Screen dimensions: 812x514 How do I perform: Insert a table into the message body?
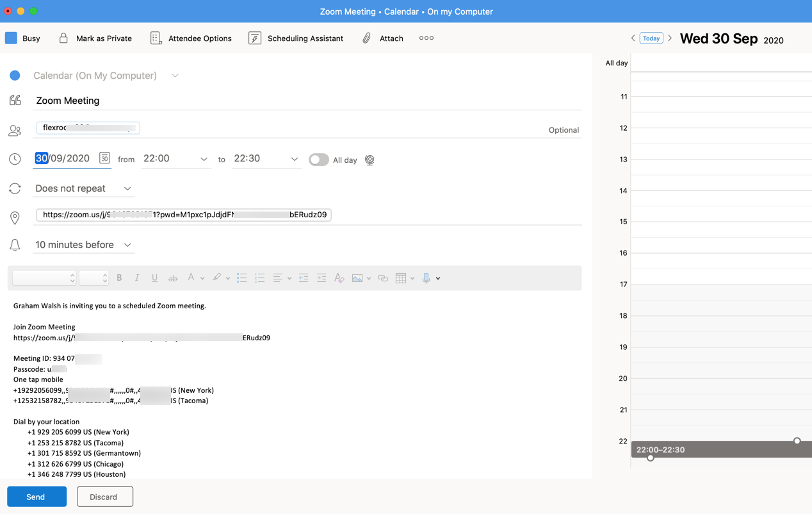[402, 278]
